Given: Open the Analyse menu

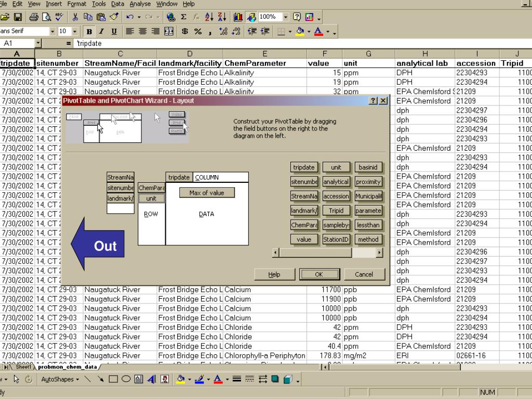Looking at the screenshot, I should point(140,4).
